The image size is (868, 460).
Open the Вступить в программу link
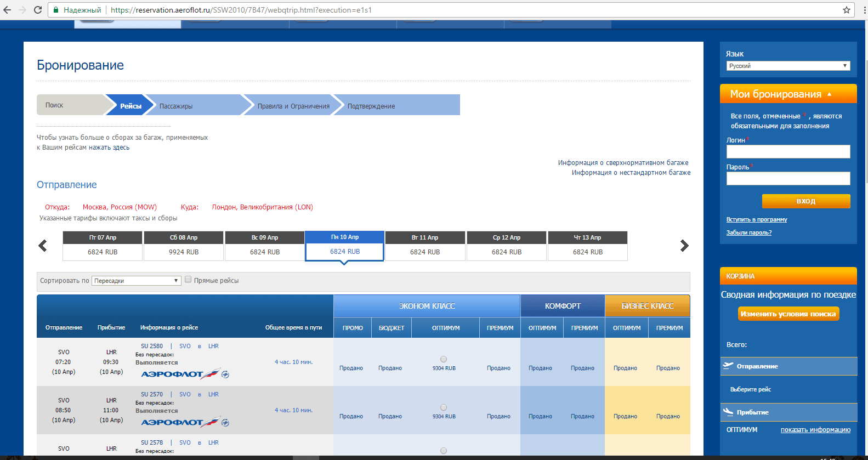click(x=757, y=219)
